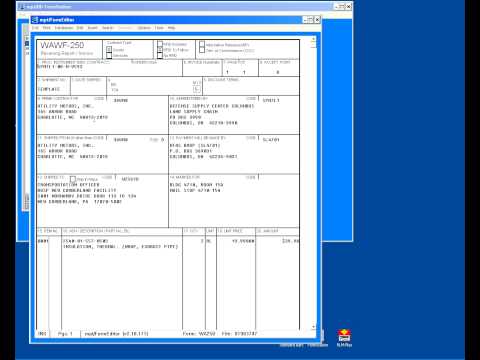480x360 pixels.
Task: Open the Print menu
Action: pos(47,28)
